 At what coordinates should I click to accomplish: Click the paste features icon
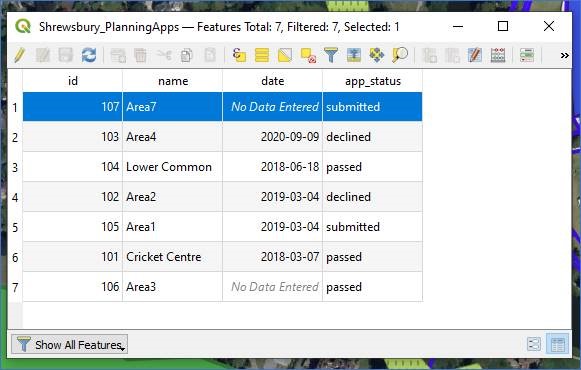click(x=210, y=56)
